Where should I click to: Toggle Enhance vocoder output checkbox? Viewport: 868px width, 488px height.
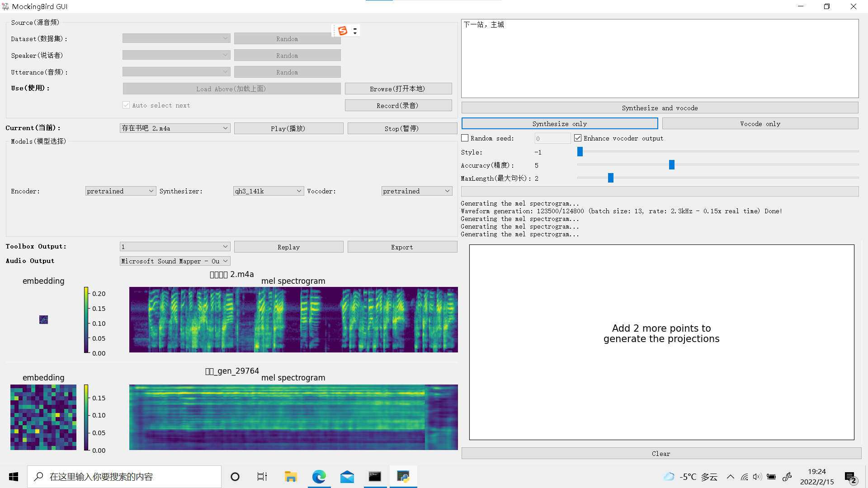pyautogui.click(x=578, y=138)
